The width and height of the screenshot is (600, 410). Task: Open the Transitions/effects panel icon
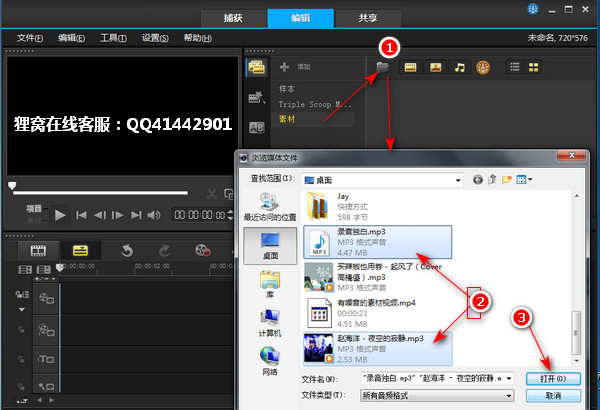click(x=256, y=98)
